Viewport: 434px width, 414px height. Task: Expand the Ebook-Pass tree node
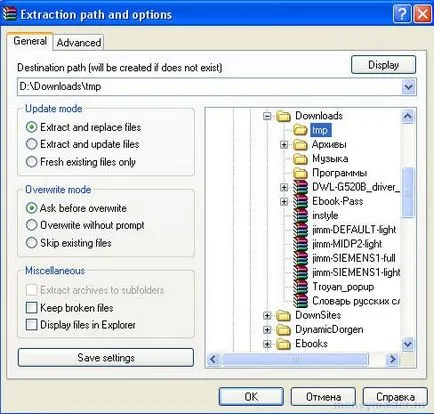[x=284, y=202]
